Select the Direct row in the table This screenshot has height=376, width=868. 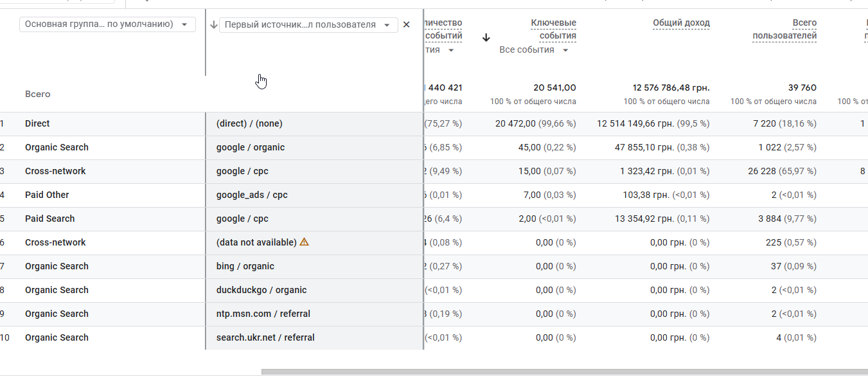pos(37,123)
